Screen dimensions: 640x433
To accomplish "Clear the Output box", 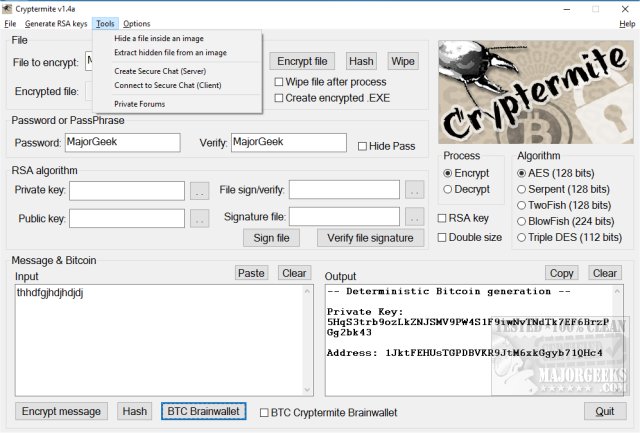I will [x=605, y=273].
